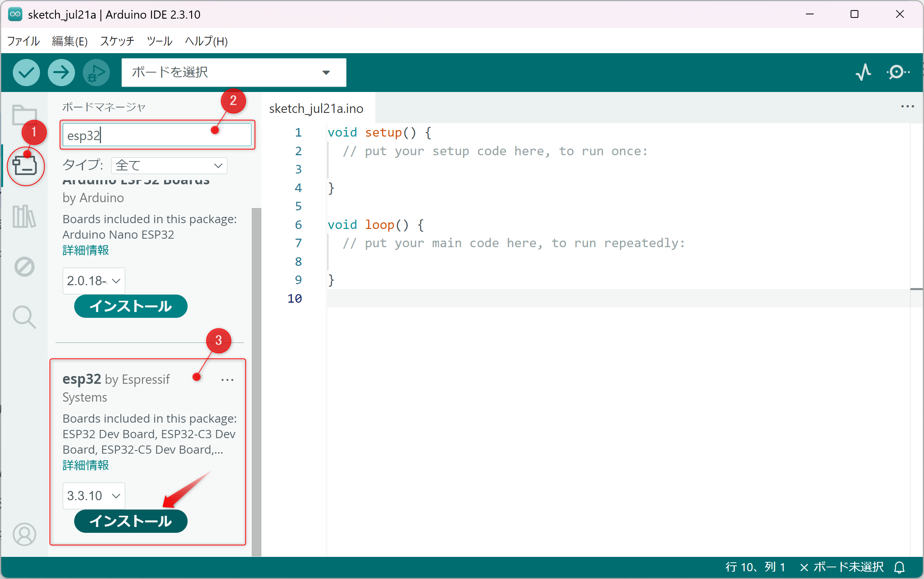Select the sketch_jul21a.ino tab

click(x=316, y=108)
